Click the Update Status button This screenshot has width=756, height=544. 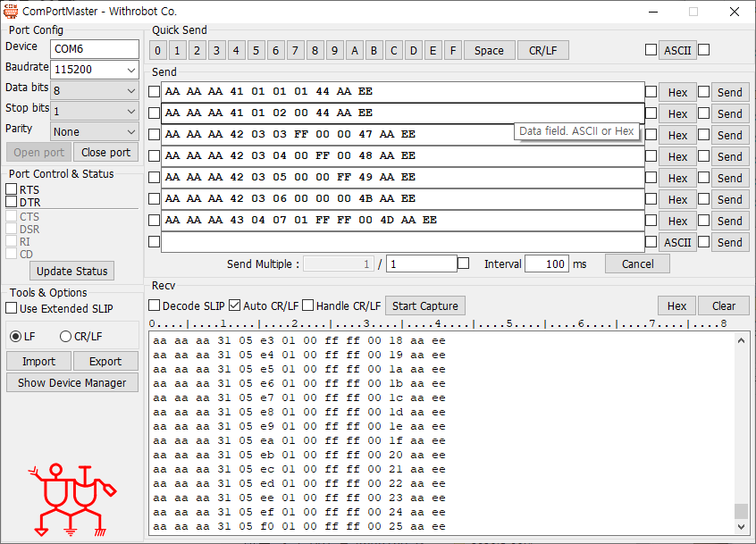click(x=71, y=271)
